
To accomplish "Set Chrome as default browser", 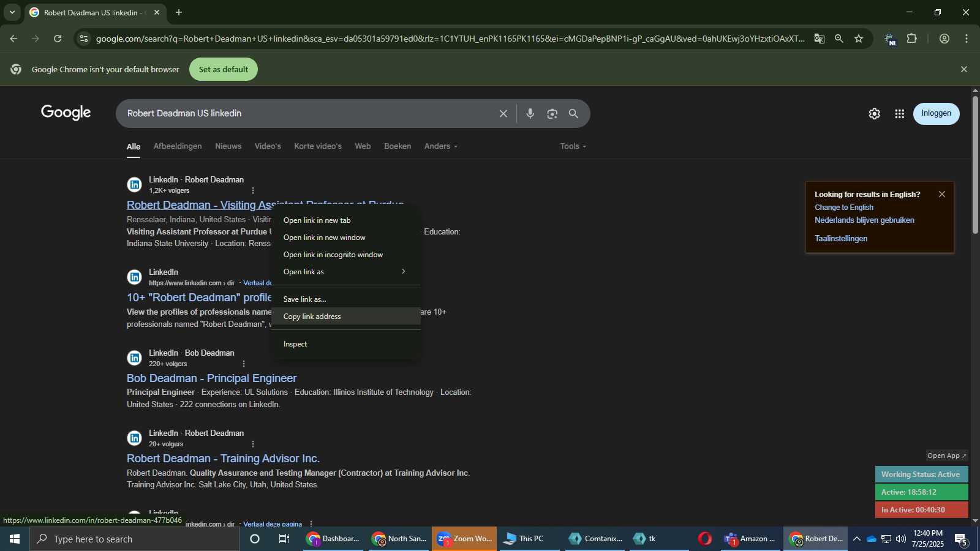I will pos(224,69).
